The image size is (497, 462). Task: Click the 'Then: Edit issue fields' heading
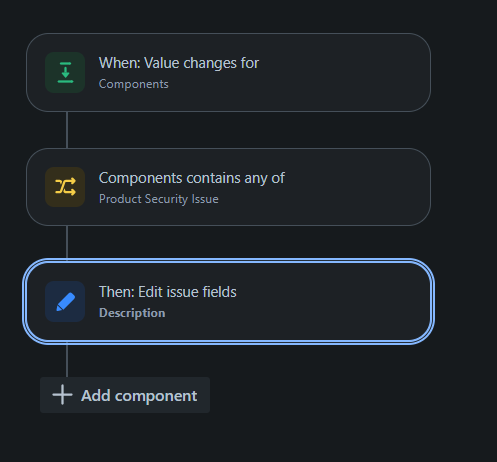click(168, 292)
